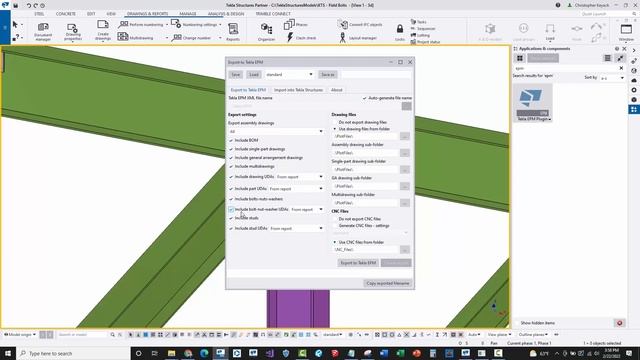Open the Layout manager icon
640x360 pixels.
pyautogui.click(x=342, y=38)
